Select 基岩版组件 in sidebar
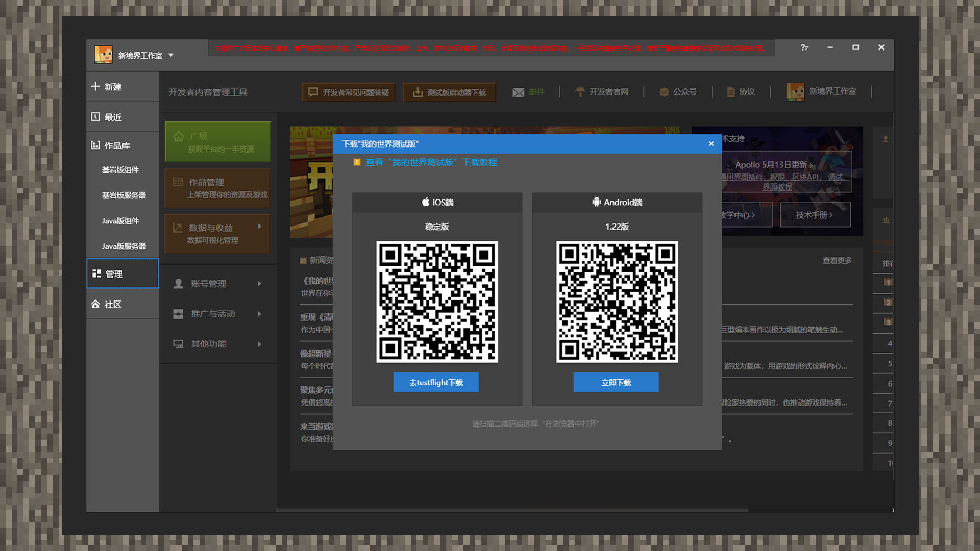 tap(120, 170)
